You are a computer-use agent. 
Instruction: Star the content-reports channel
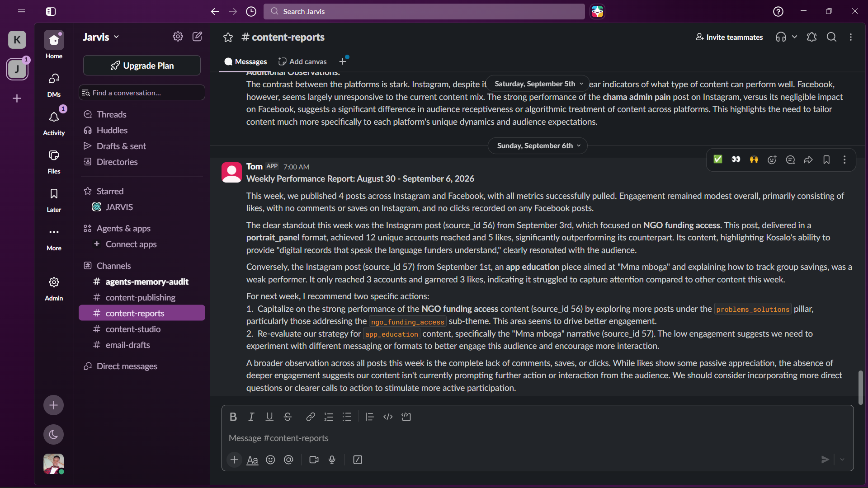[x=228, y=37]
